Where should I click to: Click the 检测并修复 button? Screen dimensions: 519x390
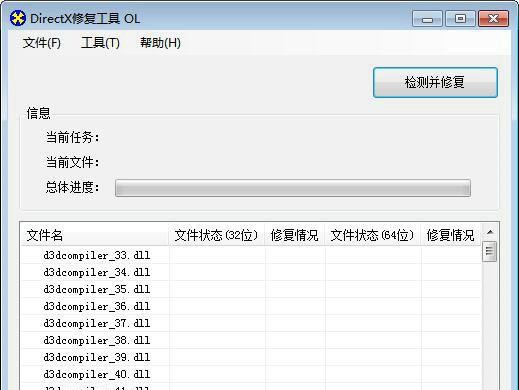pyautogui.click(x=435, y=82)
